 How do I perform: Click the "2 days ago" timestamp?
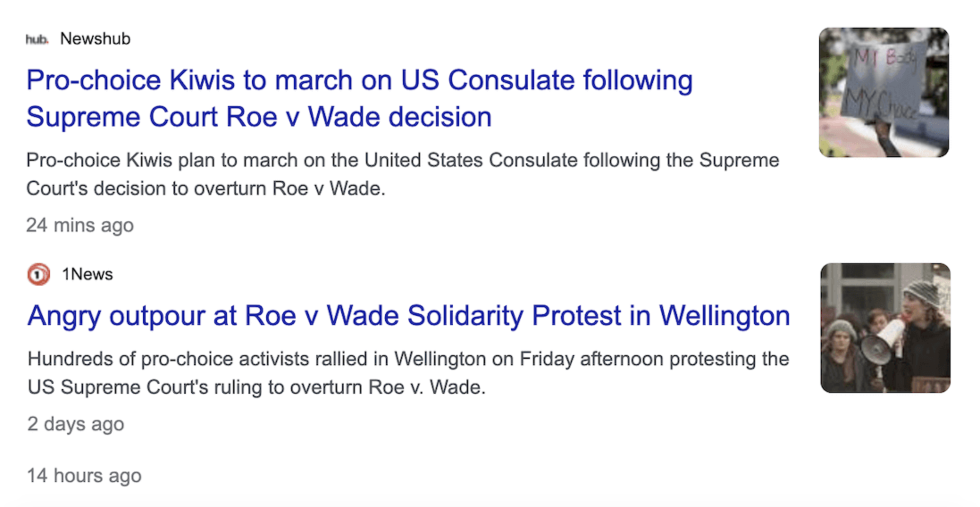point(75,424)
